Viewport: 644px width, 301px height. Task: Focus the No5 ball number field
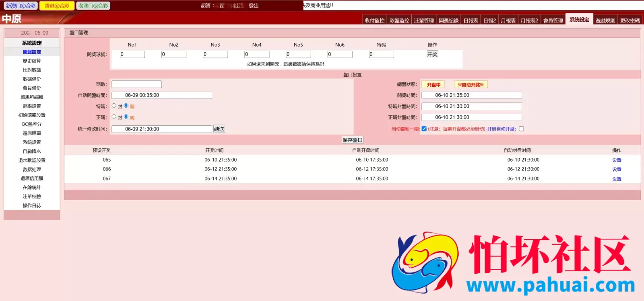pyautogui.click(x=298, y=54)
